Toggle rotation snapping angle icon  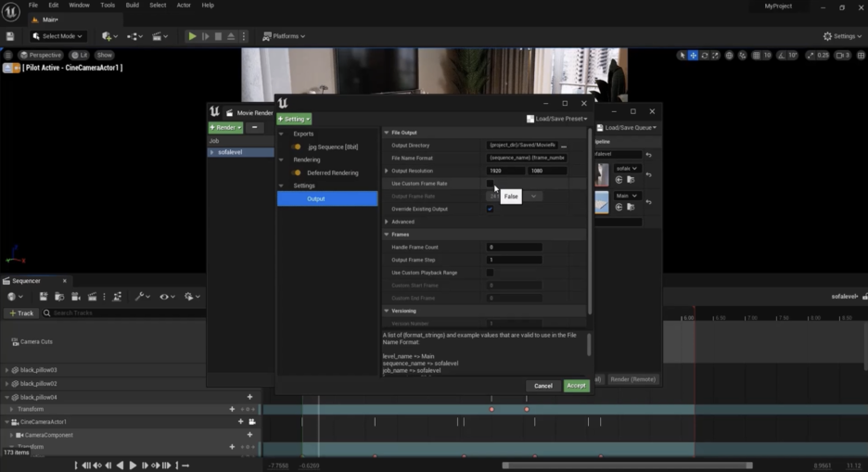[781, 56]
